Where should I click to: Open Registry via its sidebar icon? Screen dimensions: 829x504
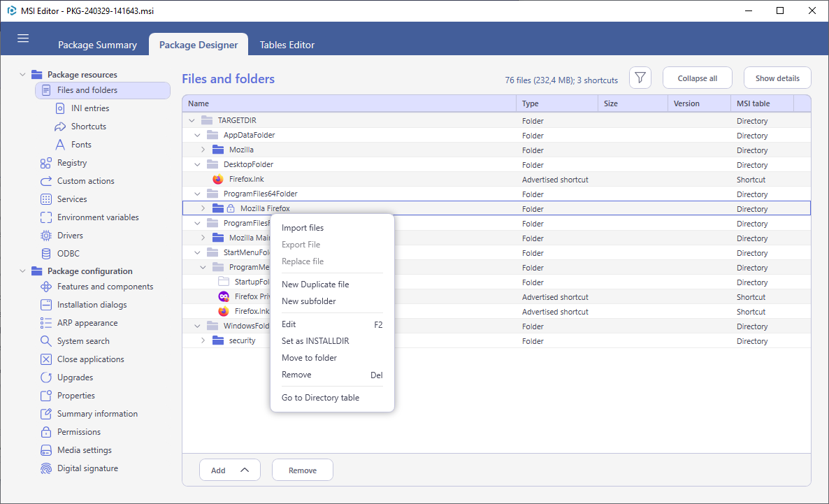pyautogui.click(x=46, y=163)
